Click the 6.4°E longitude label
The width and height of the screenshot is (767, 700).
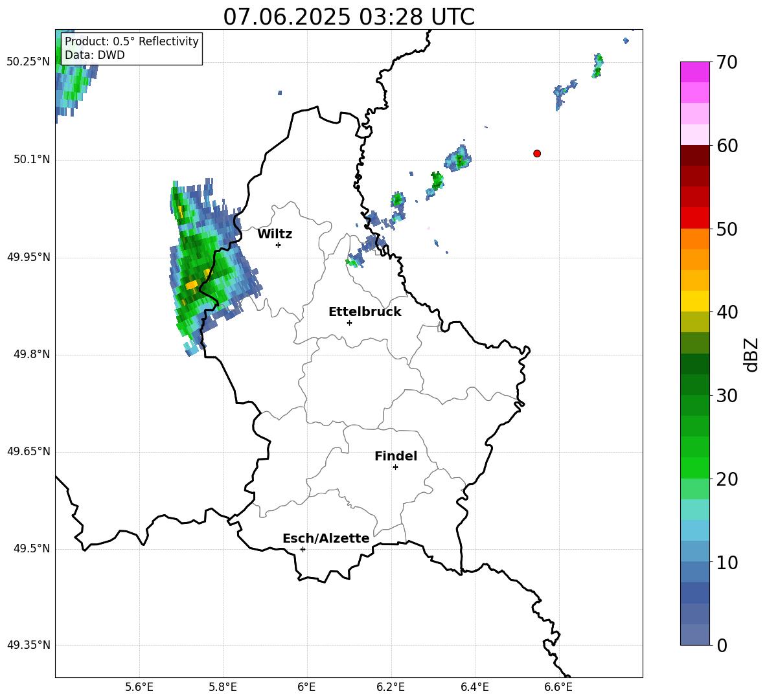(x=474, y=687)
